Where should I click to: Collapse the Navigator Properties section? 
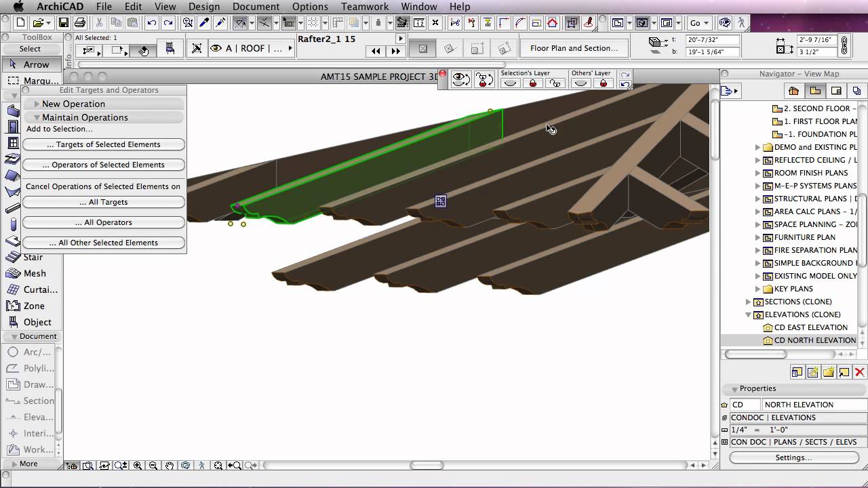click(734, 389)
